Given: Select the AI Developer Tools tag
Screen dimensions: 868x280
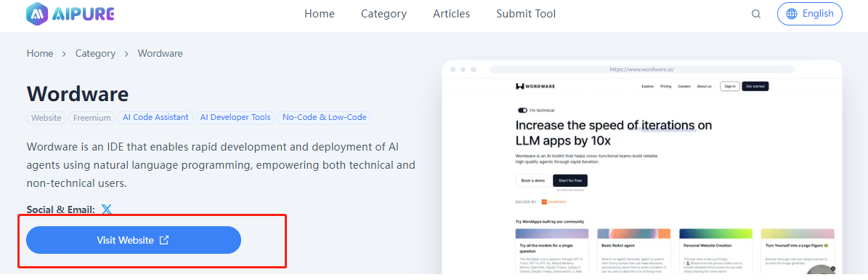Looking at the screenshot, I should [235, 118].
